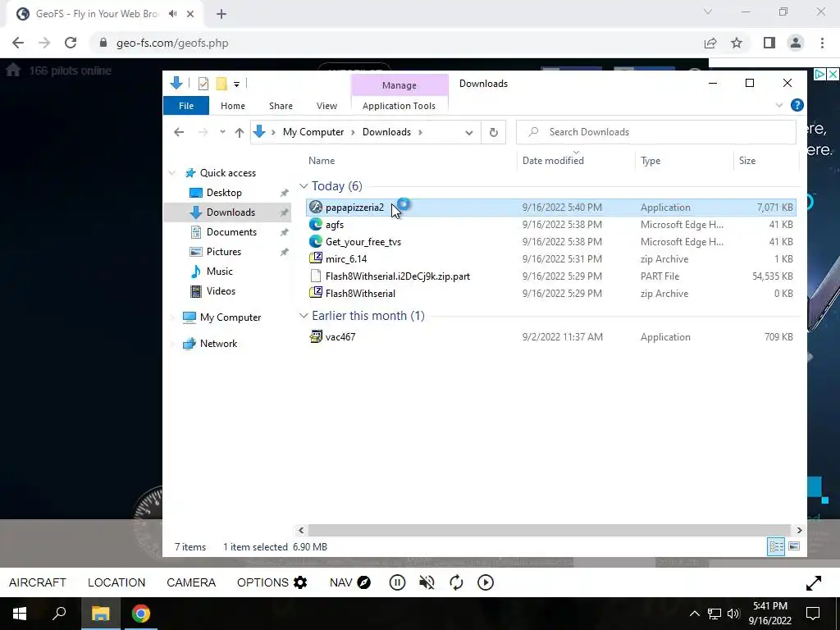840x630 pixels.
Task: Select the agfs Edge HTML file
Action: (x=551, y=225)
